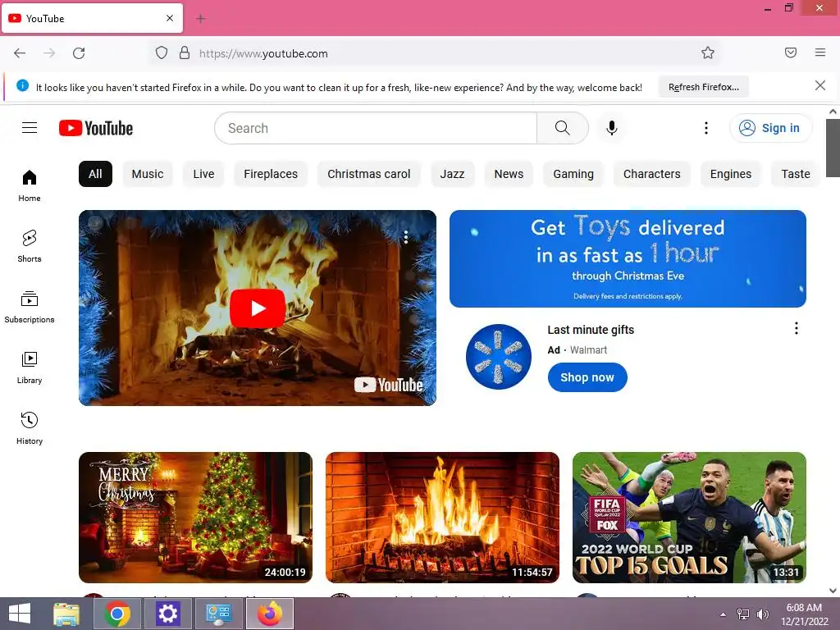Viewport: 840px width, 630px height.
Task: Open Firefox application menu
Action: [x=820, y=52]
